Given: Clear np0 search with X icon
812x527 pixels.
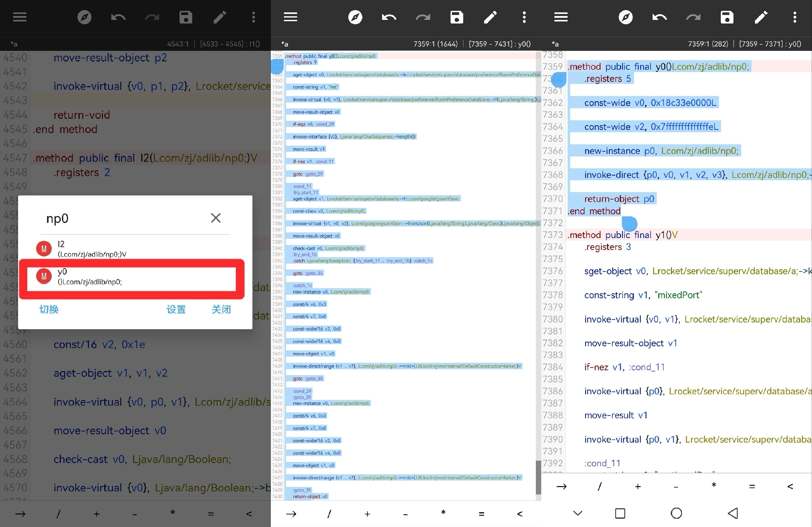Looking at the screenshot, I should pyautogui.click(x=216, y=218).
